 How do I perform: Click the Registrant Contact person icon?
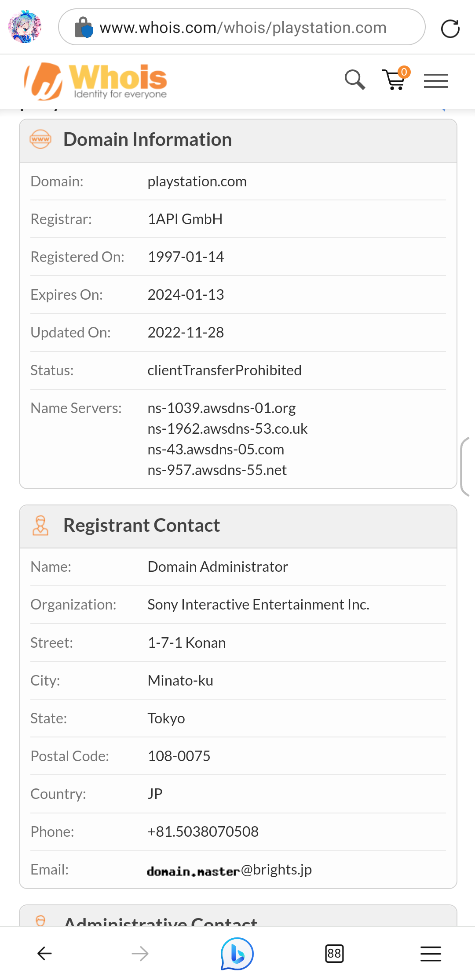[x=40, y=525]
